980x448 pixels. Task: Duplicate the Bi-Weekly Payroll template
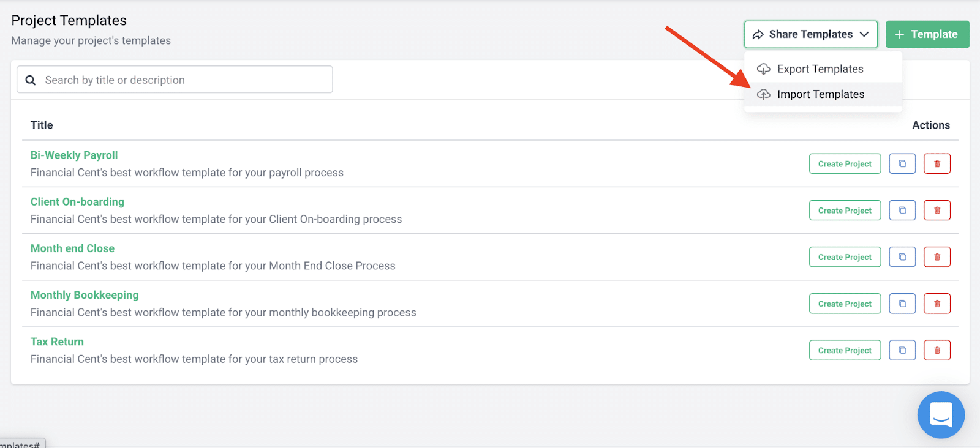(902, 163)
